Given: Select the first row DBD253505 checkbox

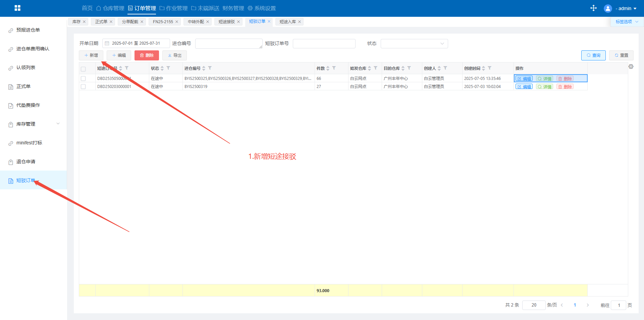Looking at the screenshot, I should (x=83, y=79).
